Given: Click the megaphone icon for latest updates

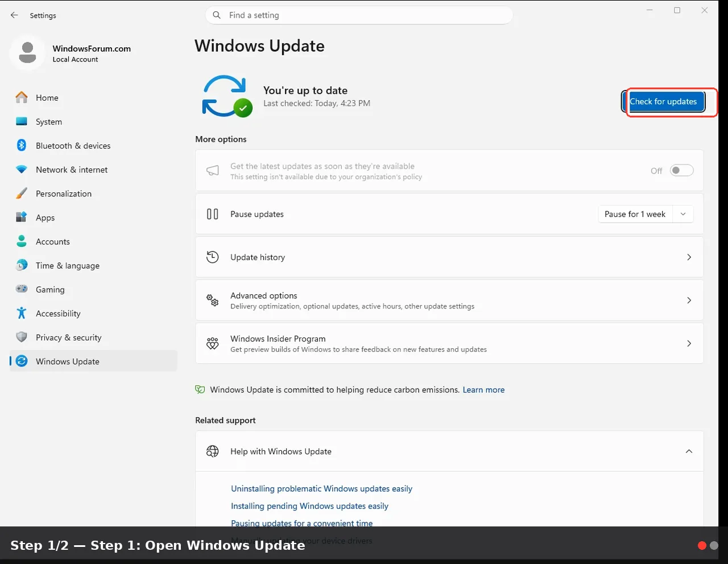Looking at the screenshot, I should point(213,171).
